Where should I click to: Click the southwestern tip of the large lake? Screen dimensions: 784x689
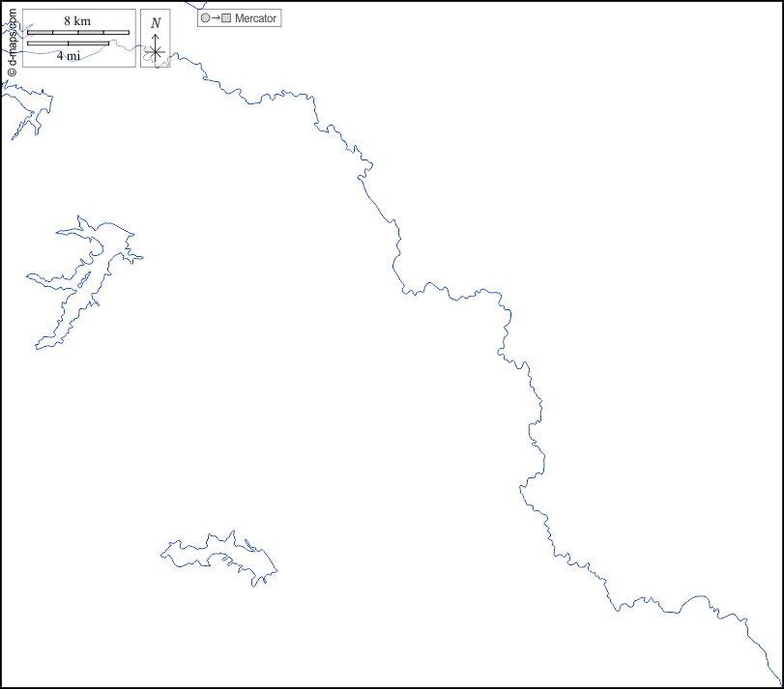39,346
